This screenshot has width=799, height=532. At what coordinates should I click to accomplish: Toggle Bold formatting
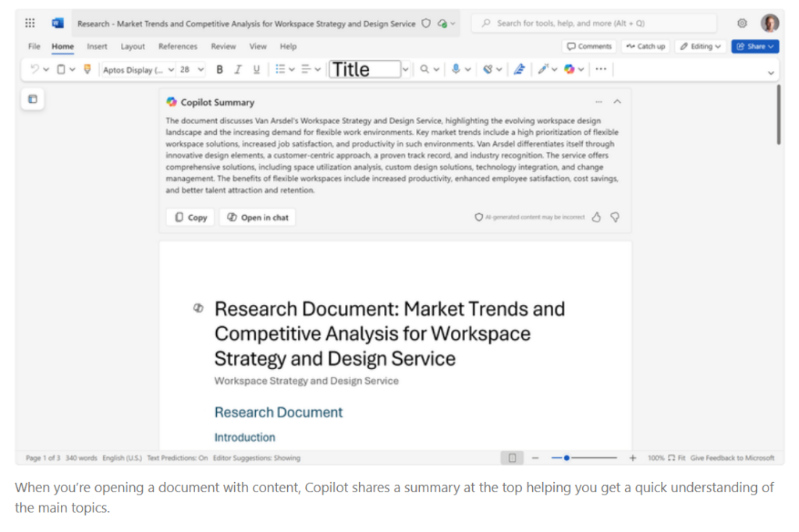pyautogui.click(x=219, y=69)
